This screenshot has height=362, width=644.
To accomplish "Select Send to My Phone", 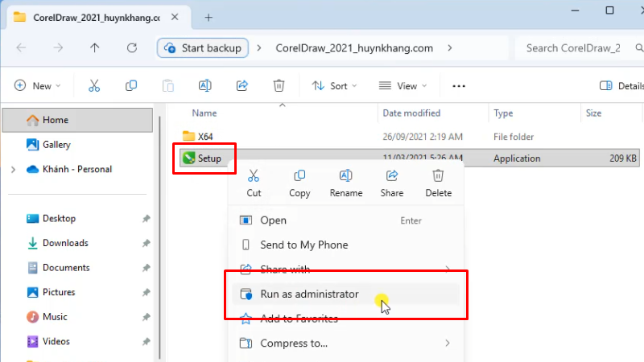I will pyautogui.click(x=346, y=245).
